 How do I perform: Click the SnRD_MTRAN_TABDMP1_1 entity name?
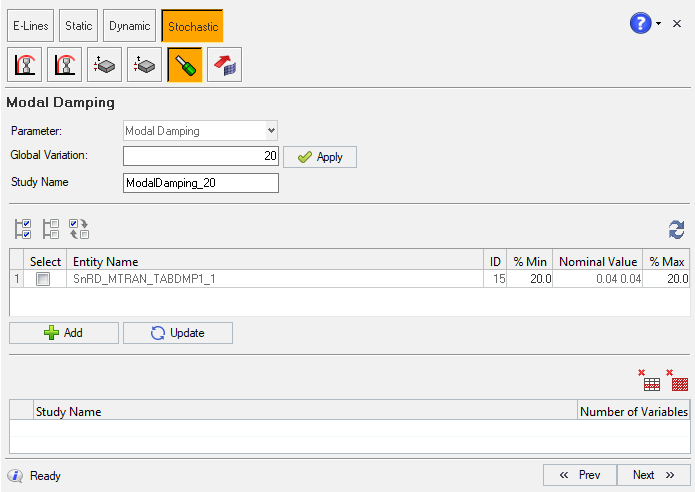tap(144, 279)
